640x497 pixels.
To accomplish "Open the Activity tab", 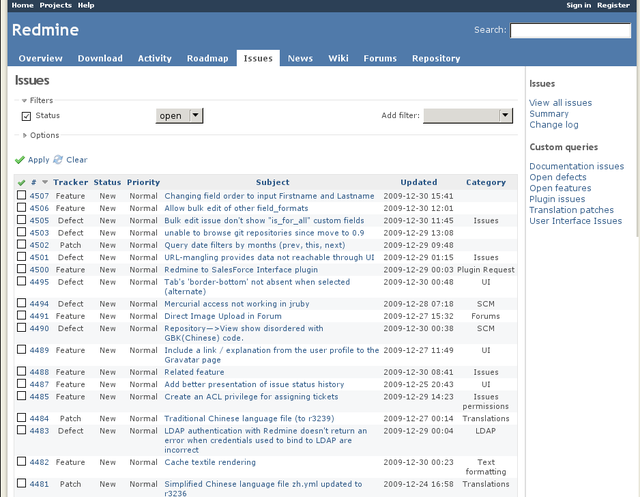I will coord(155,58).
